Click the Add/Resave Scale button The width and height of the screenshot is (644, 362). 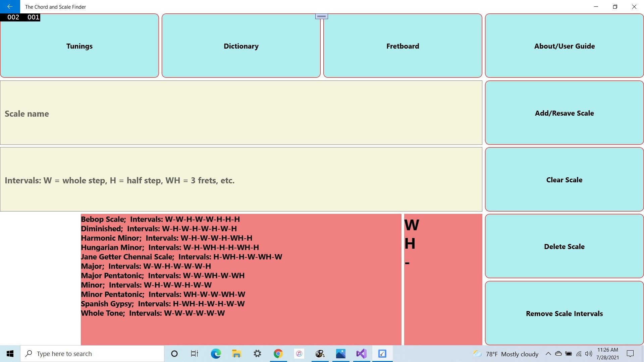(565, 113)
